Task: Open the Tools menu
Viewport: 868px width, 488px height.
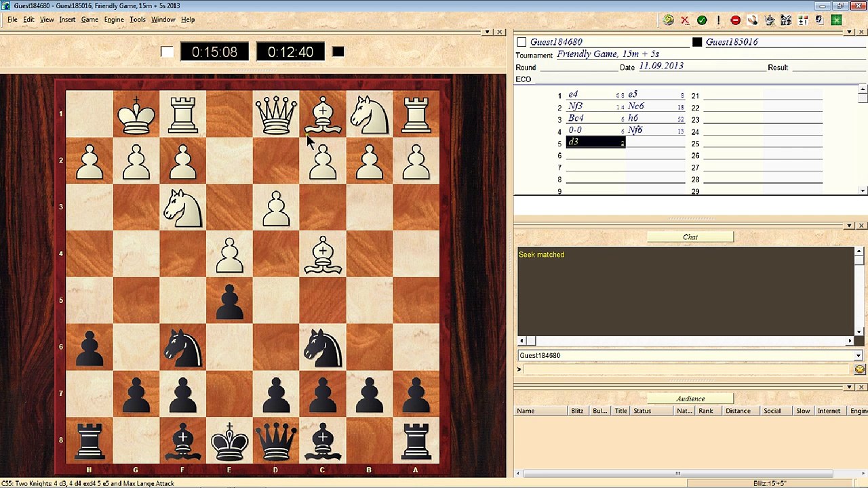Action: (x=138, y=20)
